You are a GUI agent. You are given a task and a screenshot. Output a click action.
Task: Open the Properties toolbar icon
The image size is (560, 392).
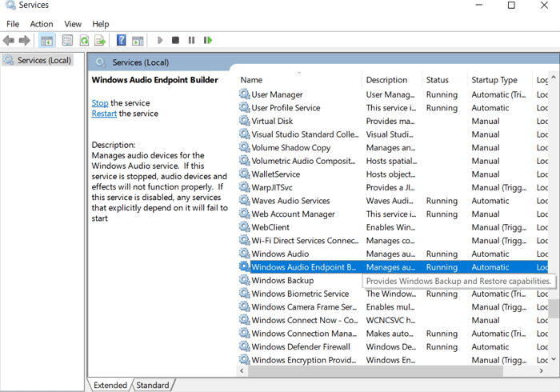point(67,40)
